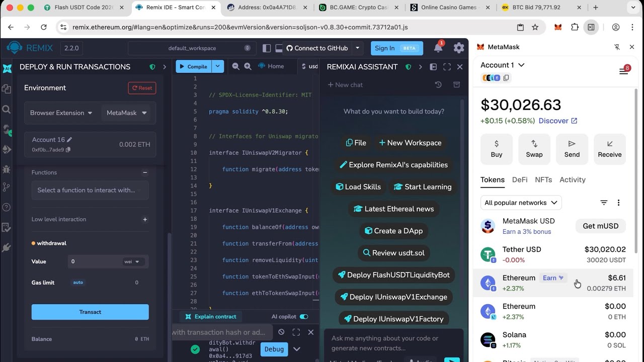The height and width of the screenshot is (362, 644).
Task: Click zoom in magnifier in editor toolbar
Action: (x=248, y=66)
